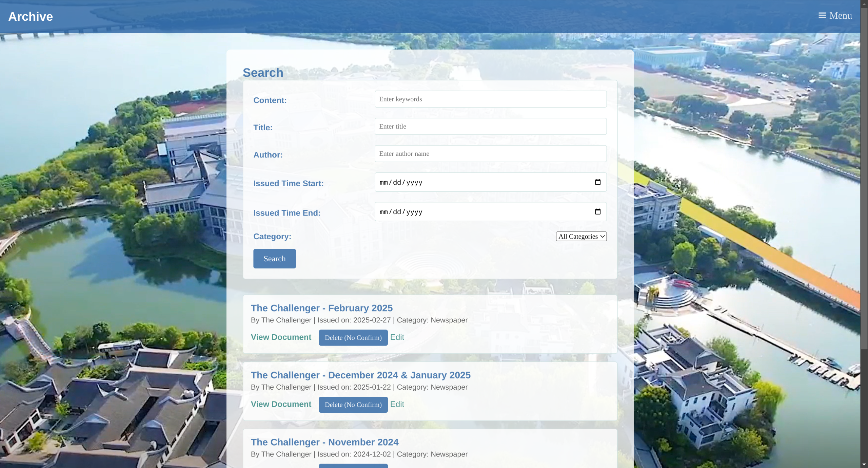
Task: Click into the Enter title field
Action: pyautogui.click(x=490, y=127)
